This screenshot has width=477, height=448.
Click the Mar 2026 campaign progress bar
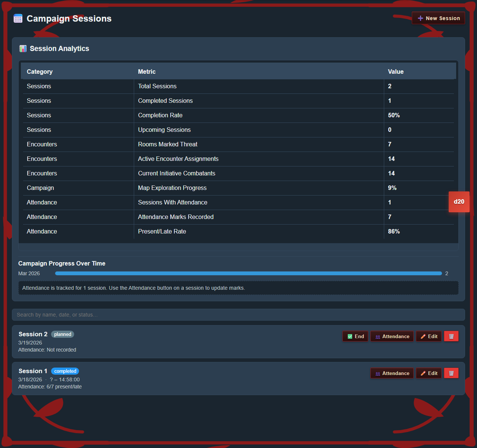tap(248, 273)
